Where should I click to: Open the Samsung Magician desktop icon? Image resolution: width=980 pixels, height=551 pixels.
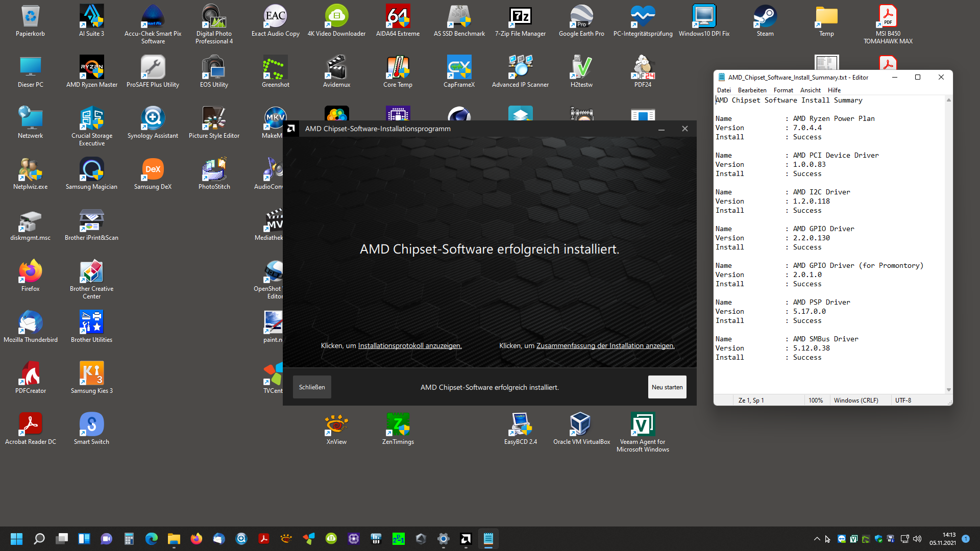point(92,169)
